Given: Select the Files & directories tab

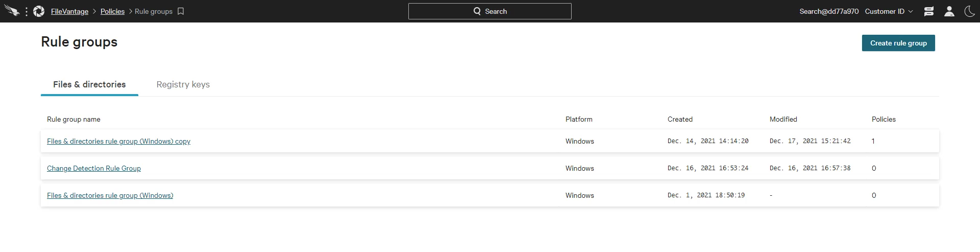Looking at the screenshot, I should (x=89, y=84).
